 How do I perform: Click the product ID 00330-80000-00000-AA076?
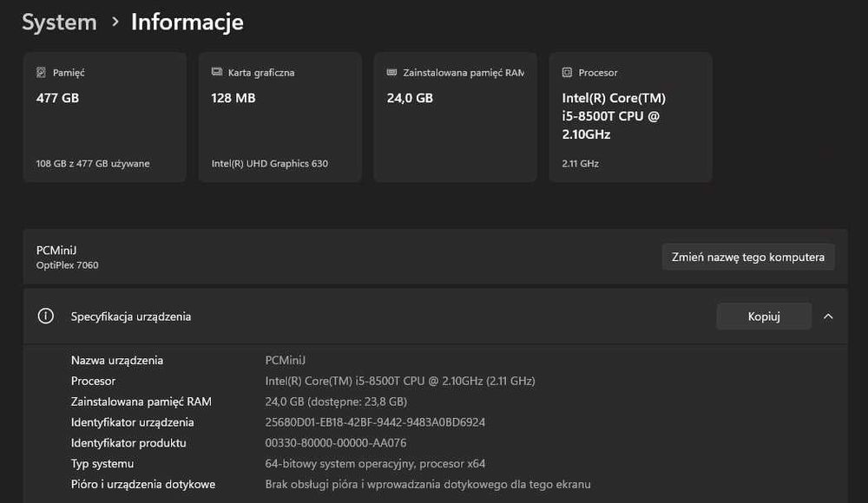[x=336, y=443]
